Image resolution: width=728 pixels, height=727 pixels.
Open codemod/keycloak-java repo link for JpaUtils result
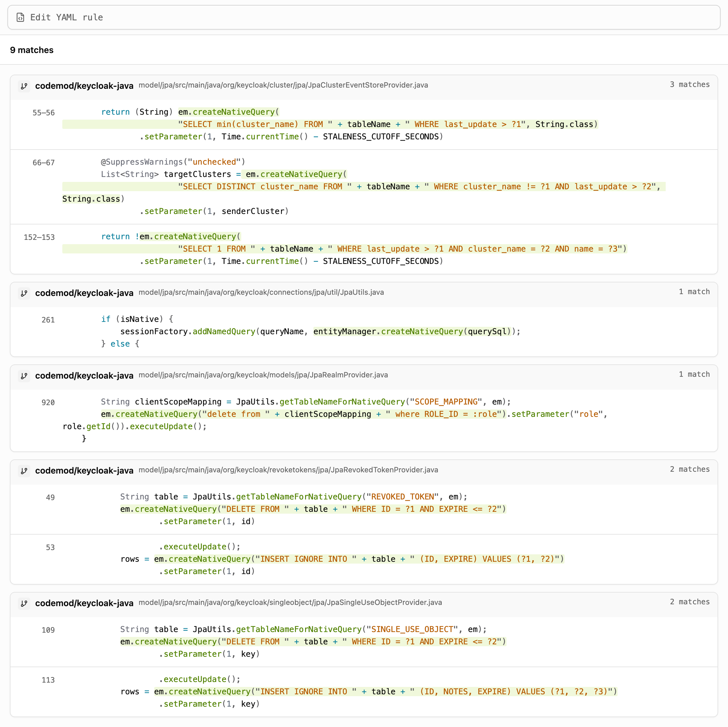84,293
